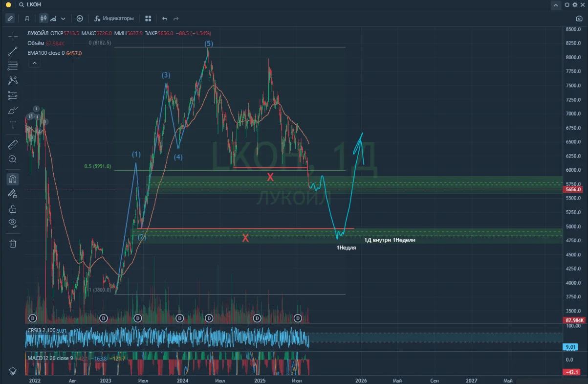This screenshot has width=588, height=384.
Task: Collapse the indicator legend arrow
Action: click(x=35, y=63)
